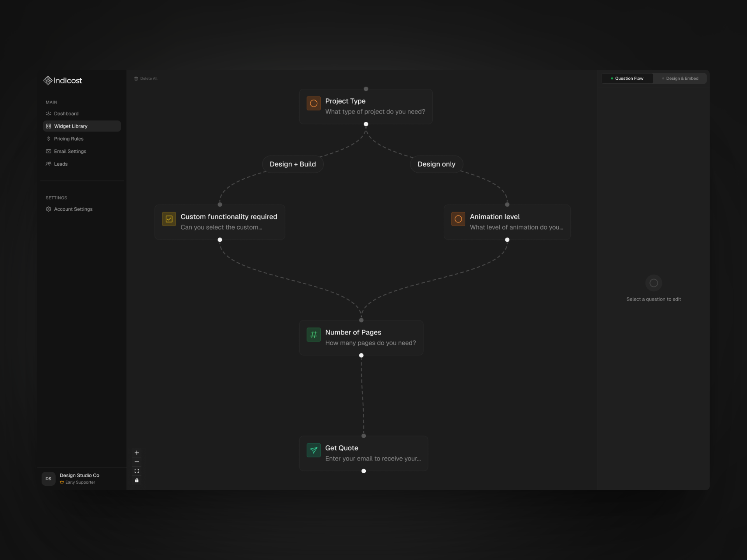The width and height of the screenshot is (747, 560).
Task: Select the Design + Build branch label
Action: (293, 164)
